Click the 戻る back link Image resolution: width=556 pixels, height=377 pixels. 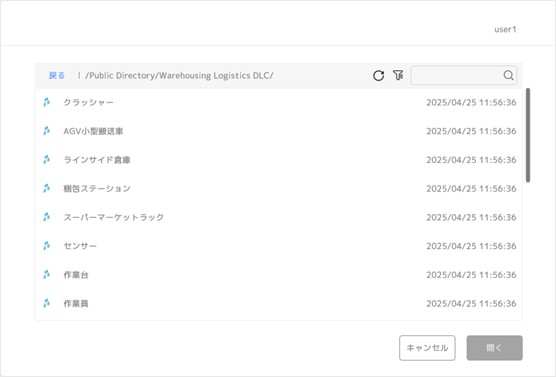coord(57,76)
